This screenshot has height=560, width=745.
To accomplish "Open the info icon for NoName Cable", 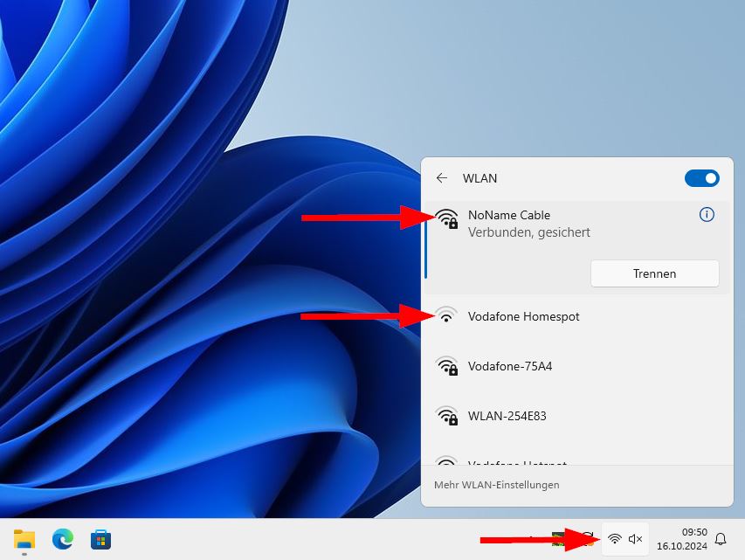I will (x=707, y=214).
